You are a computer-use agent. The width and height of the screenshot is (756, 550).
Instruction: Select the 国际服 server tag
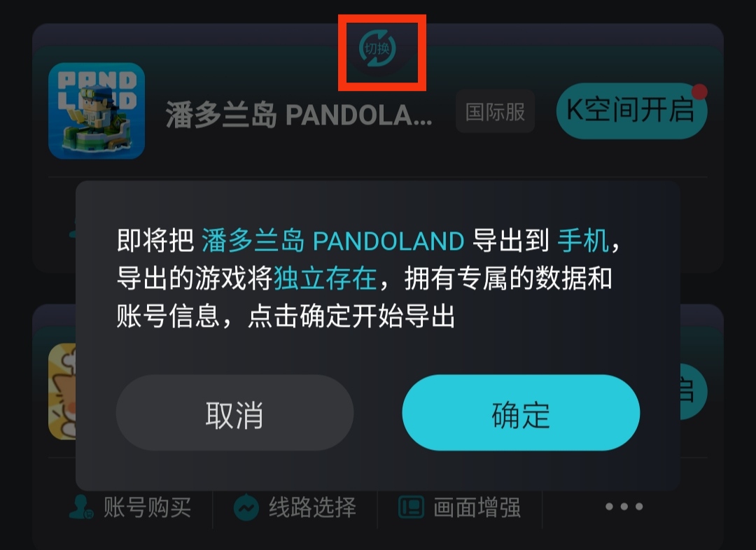point(495,111)
